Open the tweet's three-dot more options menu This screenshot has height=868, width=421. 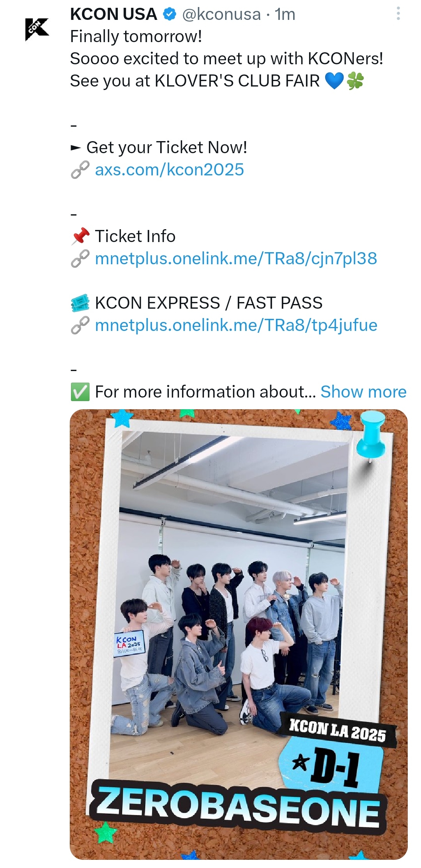398,14
